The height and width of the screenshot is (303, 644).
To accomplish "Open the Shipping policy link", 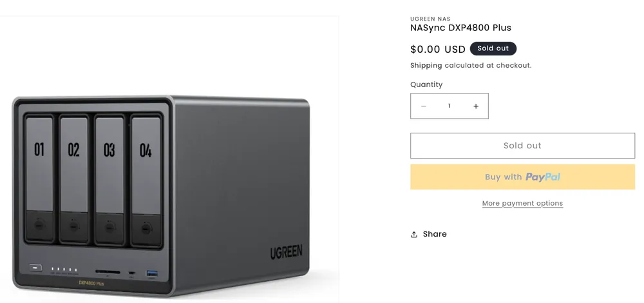I will (426, 65).
